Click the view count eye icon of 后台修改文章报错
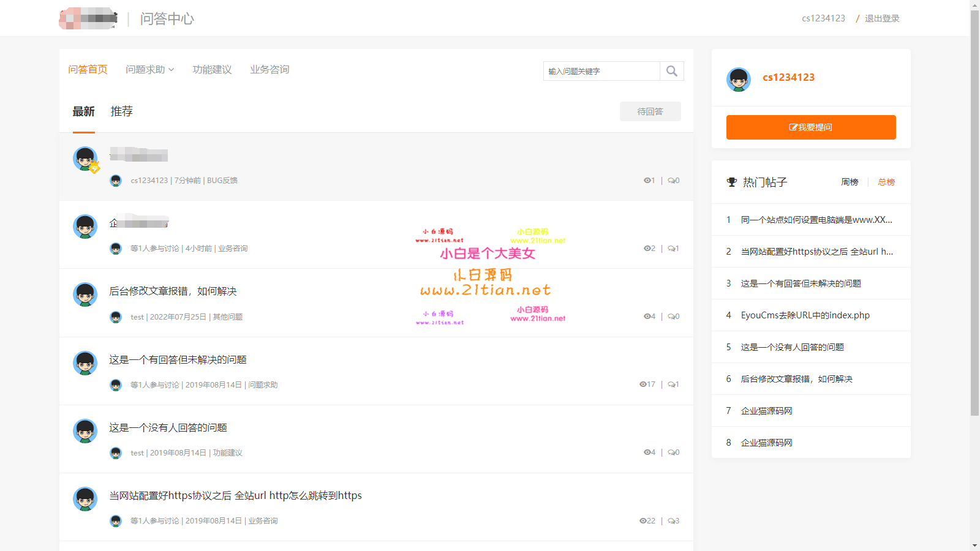Image resolution: width=980 pixels, height=551 pixels. click(x=647, y=317)
